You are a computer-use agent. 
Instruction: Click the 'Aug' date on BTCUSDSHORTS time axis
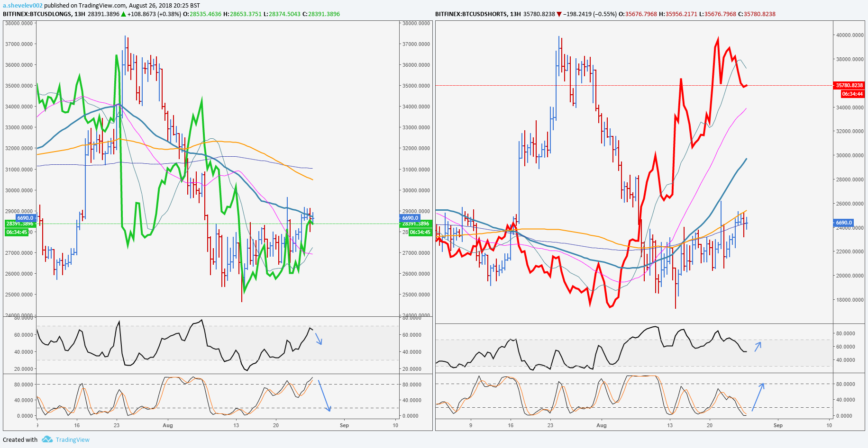[x=602, y=425]
